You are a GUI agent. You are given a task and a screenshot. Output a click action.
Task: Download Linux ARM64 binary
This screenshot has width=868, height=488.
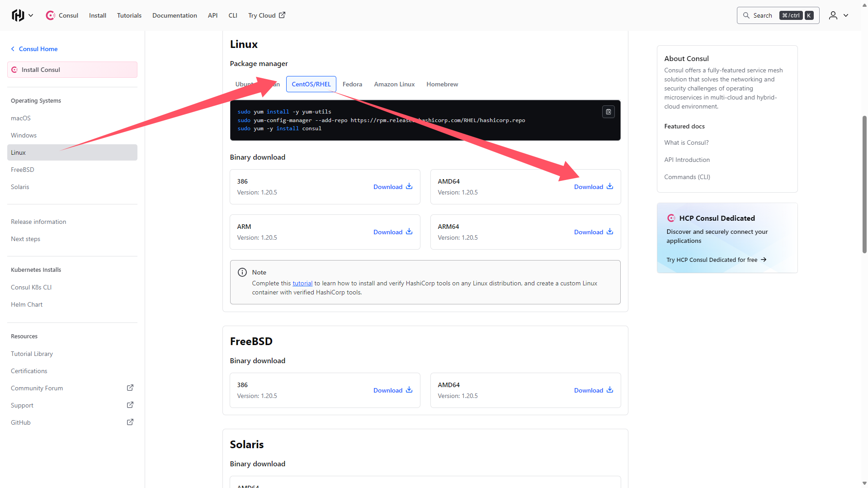point(594,232)
